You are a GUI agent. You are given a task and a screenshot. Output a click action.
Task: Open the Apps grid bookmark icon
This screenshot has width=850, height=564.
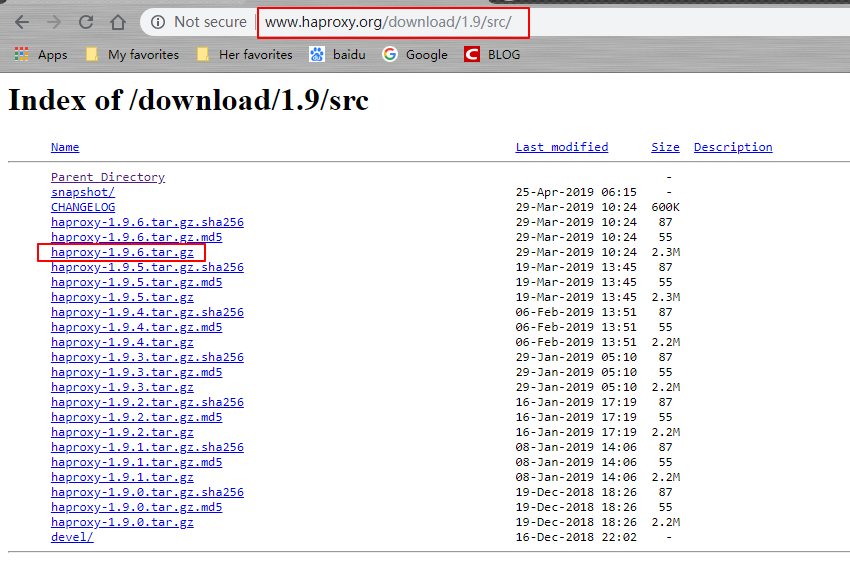tap(21, 54)
